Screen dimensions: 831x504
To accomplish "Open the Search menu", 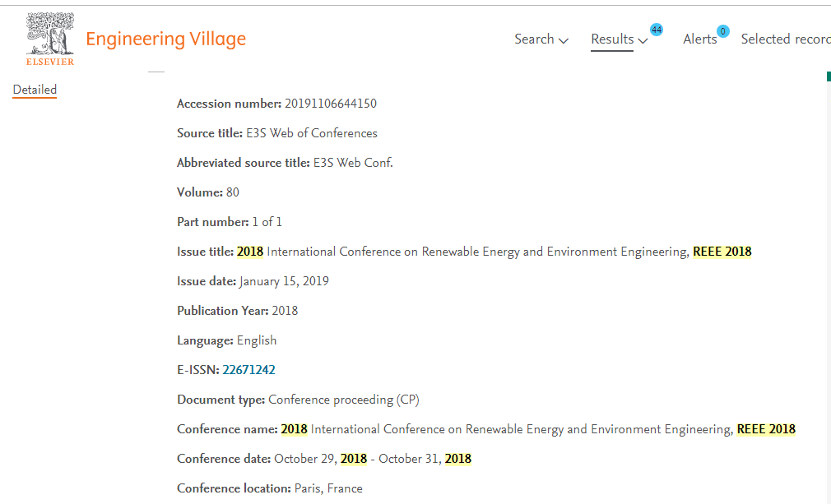I will tap(534, 39).
